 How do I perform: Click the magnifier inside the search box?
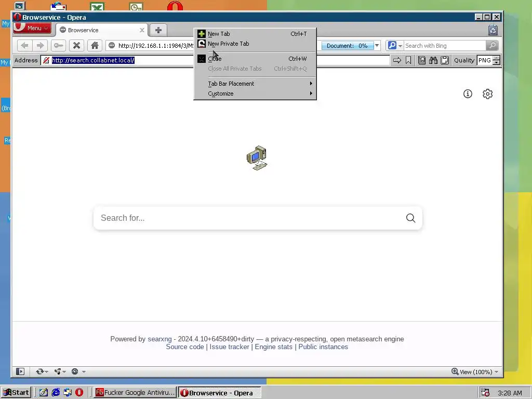tap(410, 218)
